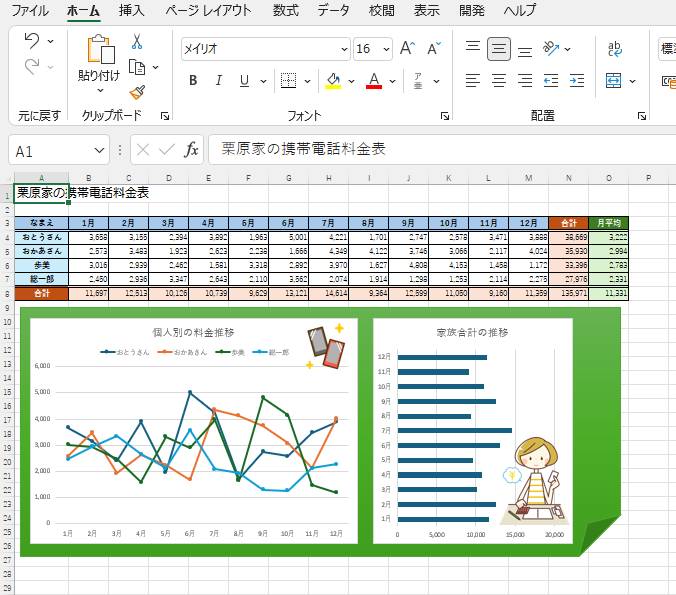Expand the font size dropdown showing 16
The height and width of the screenshot is (595, 676).
coord(386,48)
